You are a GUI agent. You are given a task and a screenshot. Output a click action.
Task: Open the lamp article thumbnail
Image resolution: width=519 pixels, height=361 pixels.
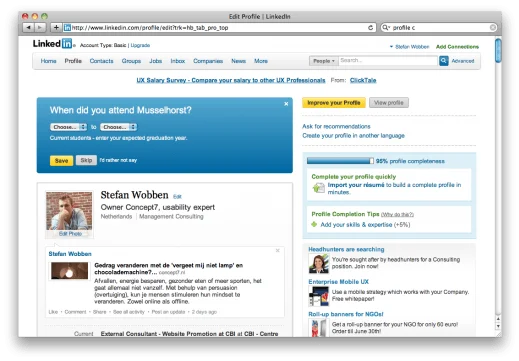point(69,270)
